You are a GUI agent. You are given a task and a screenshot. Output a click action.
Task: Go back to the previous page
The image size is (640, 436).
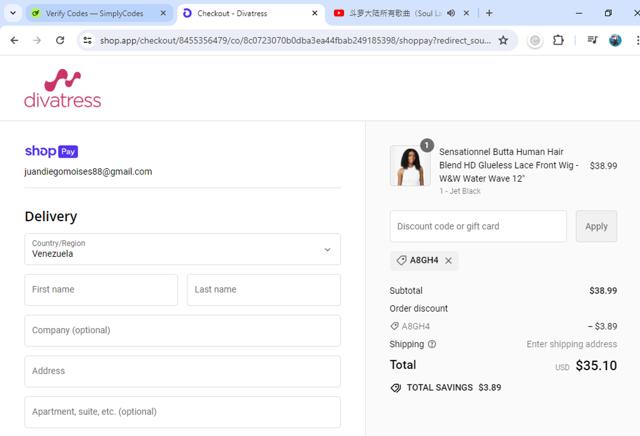click(x=14, y=40)
